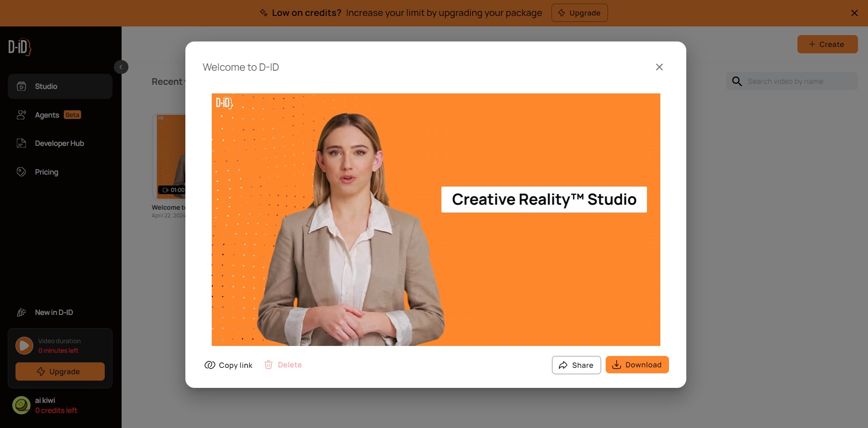Click the Beta badge next to Agents
This screenshot has width=868, height=428.
pos(72,115)
